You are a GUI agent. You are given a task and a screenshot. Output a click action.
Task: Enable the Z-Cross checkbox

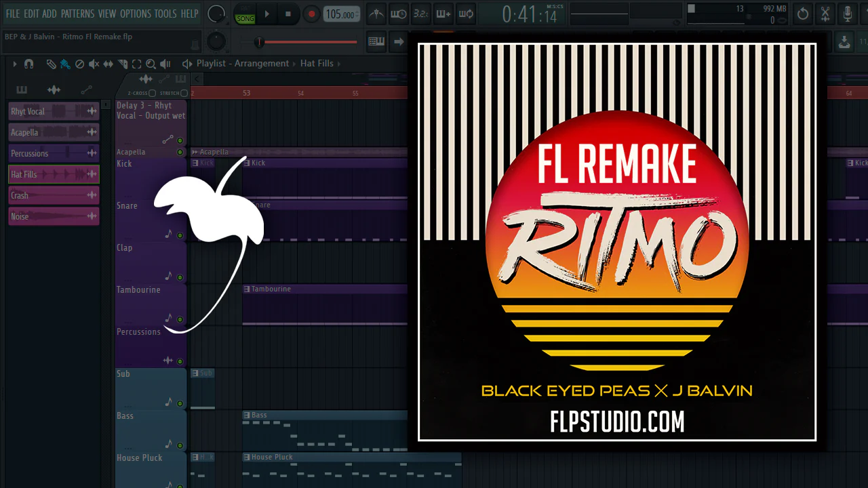[x=152, y=93]
